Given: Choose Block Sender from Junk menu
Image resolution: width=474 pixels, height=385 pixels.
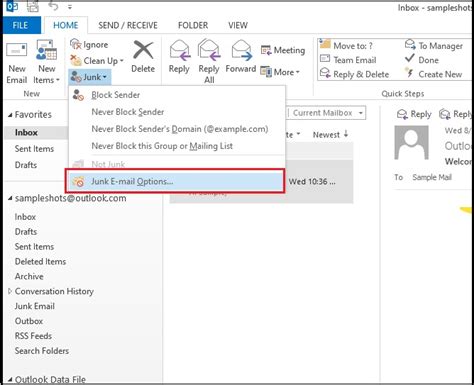Looking at the screenshot, I should (177, 95).
